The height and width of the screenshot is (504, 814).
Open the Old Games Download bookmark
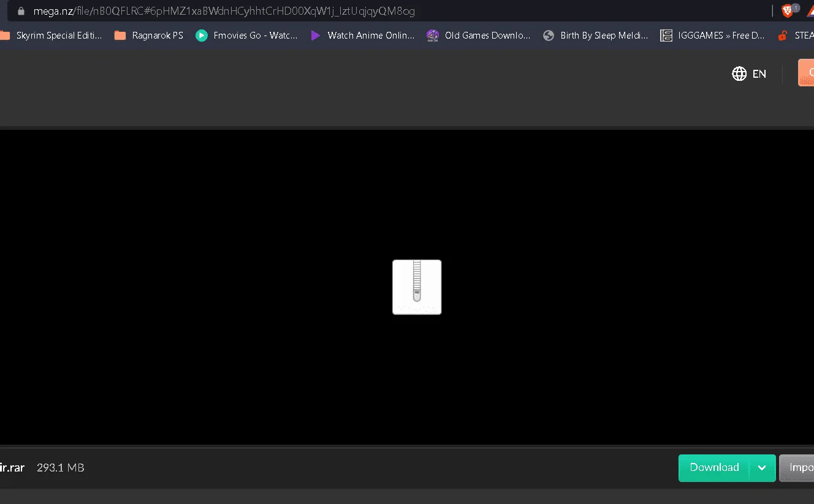[479, 36]
